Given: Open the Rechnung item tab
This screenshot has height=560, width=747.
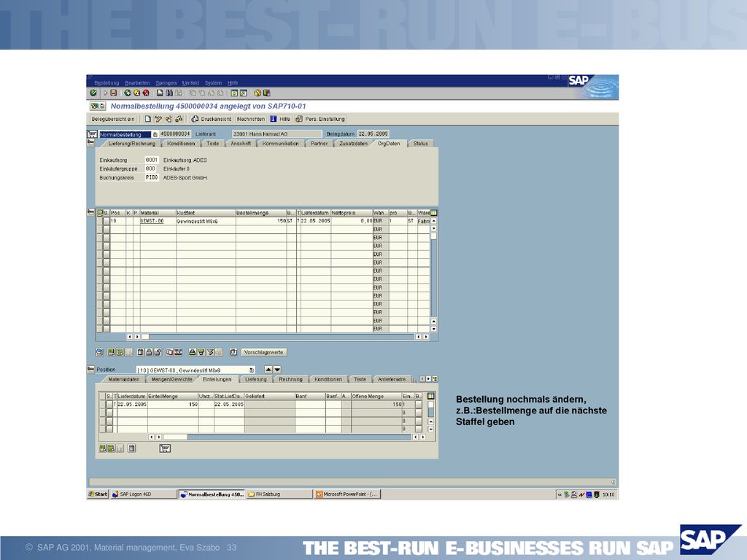Looking at the screenshot, I should coord(290,379).
